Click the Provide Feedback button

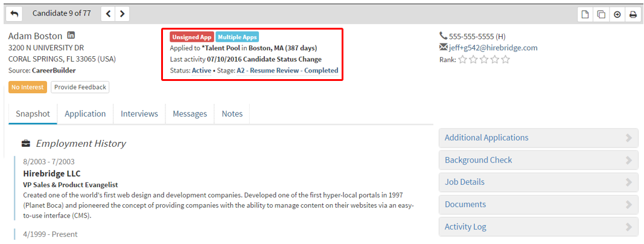80,87
